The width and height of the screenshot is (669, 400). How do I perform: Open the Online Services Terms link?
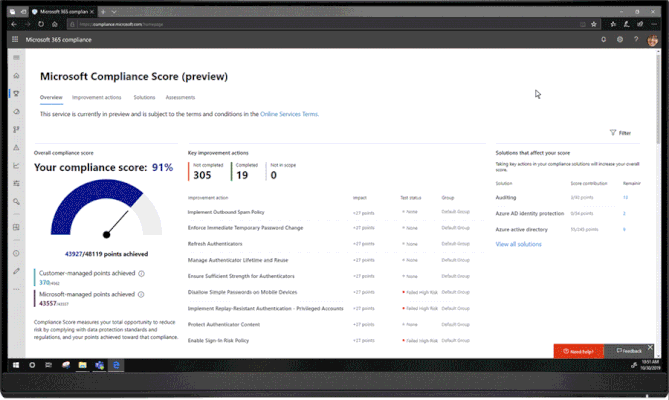click(289, 114)
